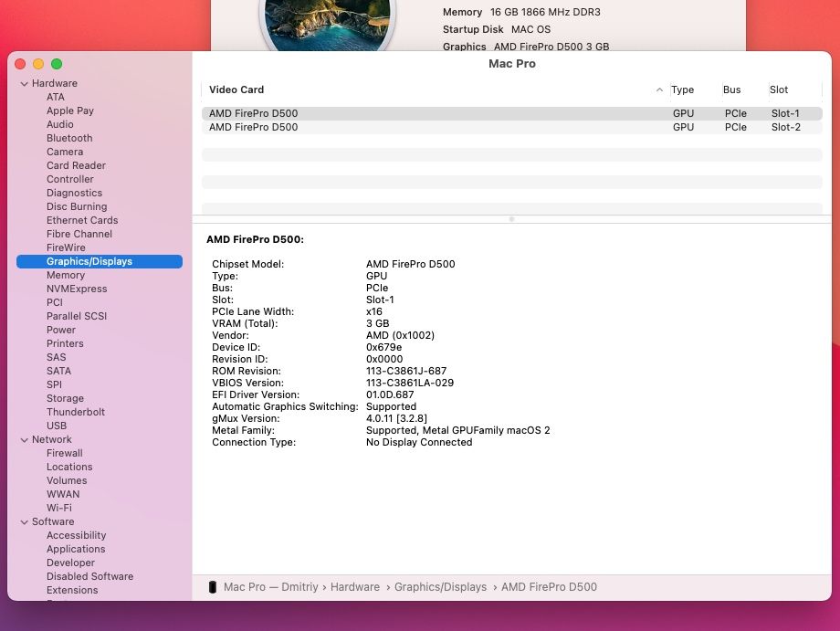Select Parallel SCSI entry
840x631 pixels.
[77, 316]
